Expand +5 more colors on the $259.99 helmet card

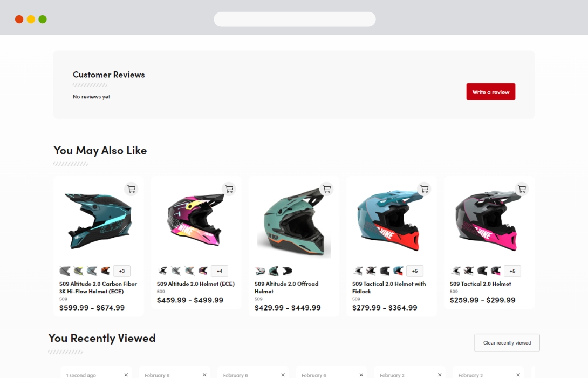coord(512,271)
